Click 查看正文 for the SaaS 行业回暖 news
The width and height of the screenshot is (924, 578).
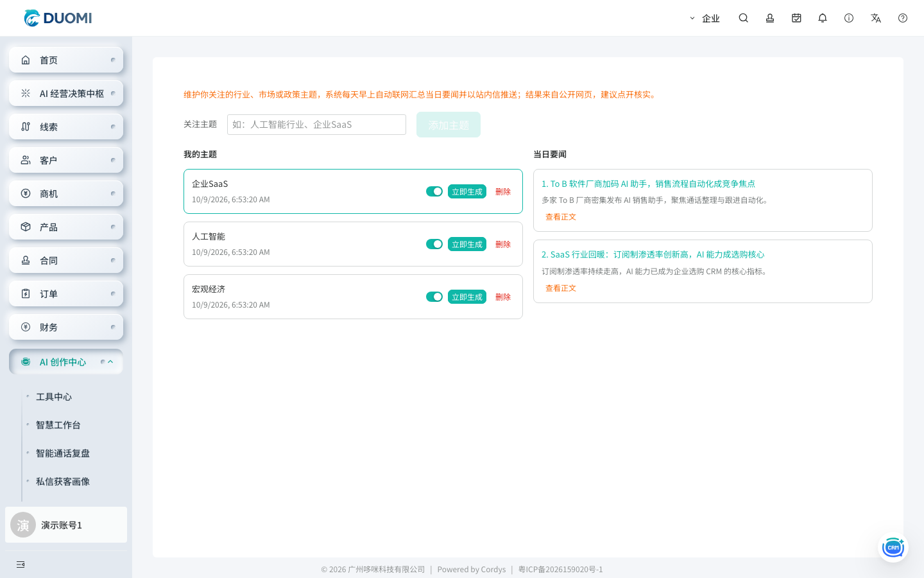coord(561,288)
